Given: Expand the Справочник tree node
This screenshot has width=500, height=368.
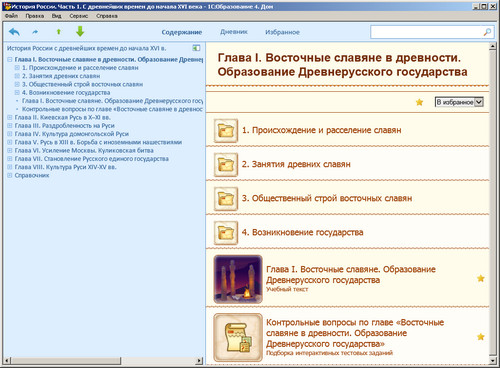Looking at the screenshot, I should tap(10, 175).
